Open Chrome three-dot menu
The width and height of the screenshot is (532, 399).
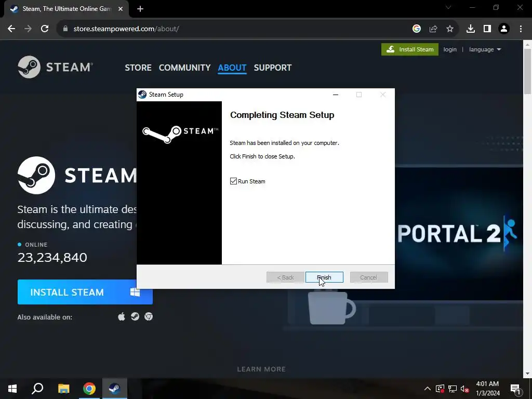coord(521,29)
